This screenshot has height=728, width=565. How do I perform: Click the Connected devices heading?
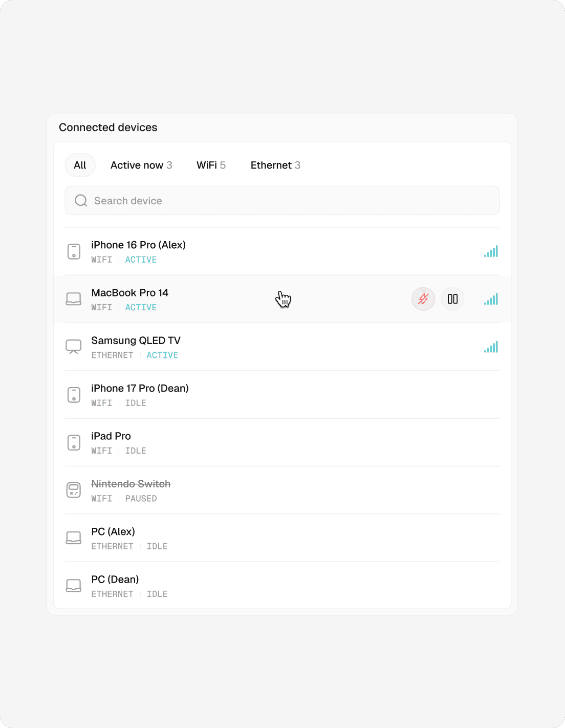click(x=108, y=127)
